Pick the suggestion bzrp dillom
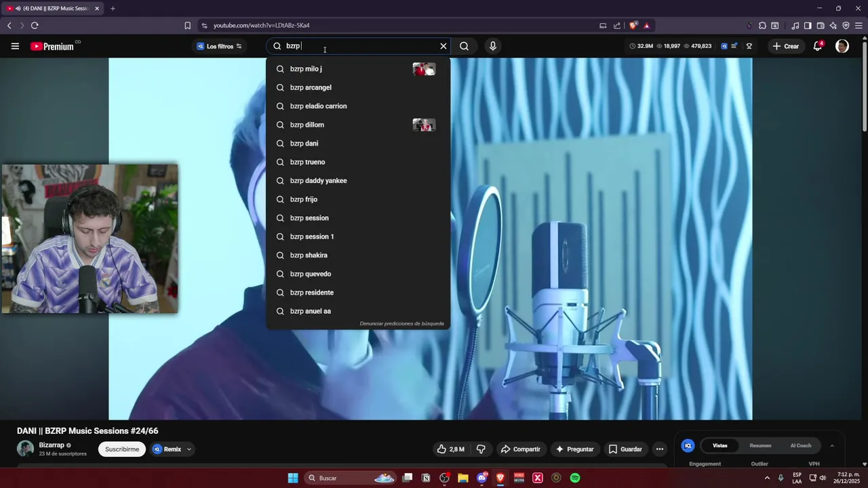This screenshot has width=868, height=488. pyautogui.click(x=358, y=125)
